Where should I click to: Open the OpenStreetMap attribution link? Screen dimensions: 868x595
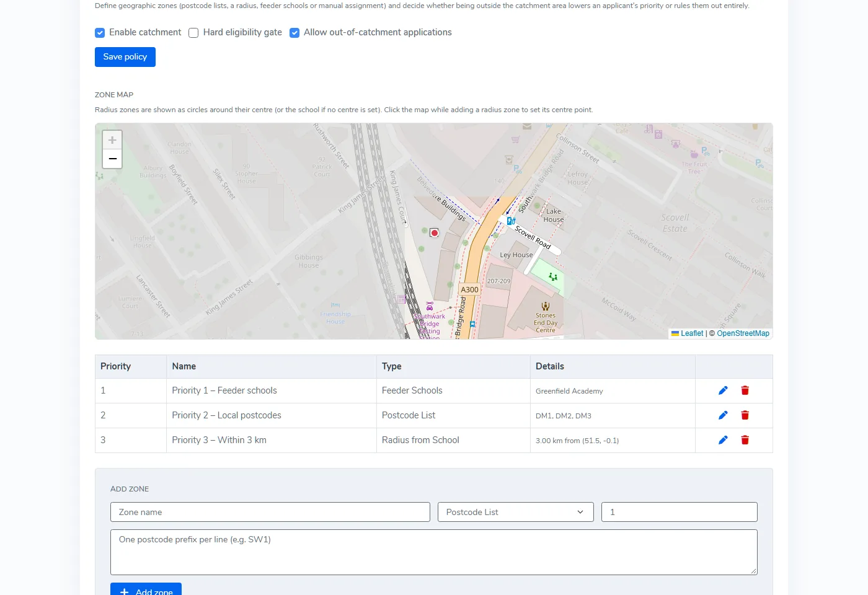coord(743,333)
